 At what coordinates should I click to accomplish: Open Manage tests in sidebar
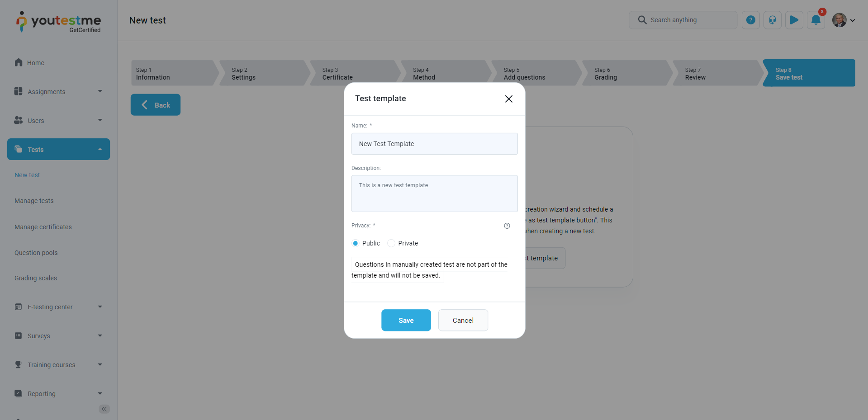click(x=34, y=201)
